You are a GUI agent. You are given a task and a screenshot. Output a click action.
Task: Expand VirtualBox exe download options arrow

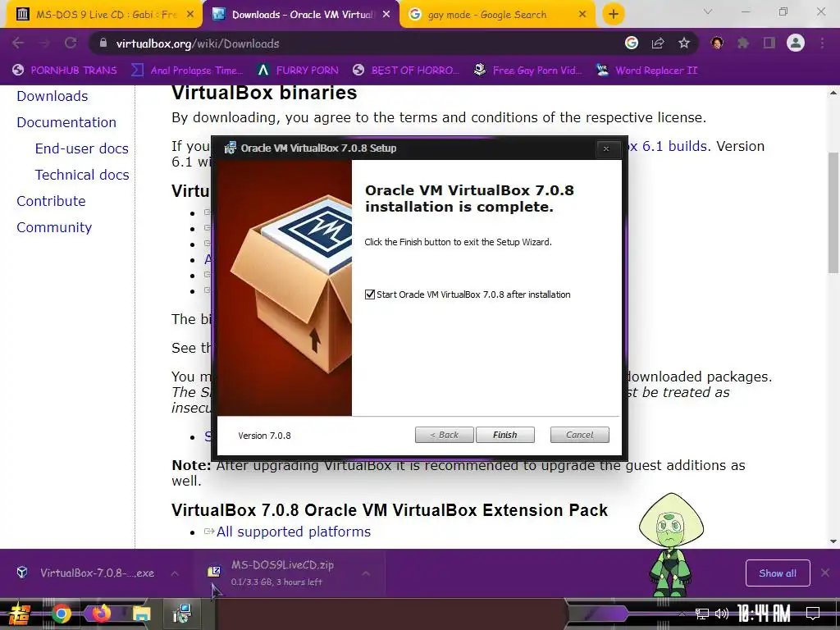click(x=175, y=573)
